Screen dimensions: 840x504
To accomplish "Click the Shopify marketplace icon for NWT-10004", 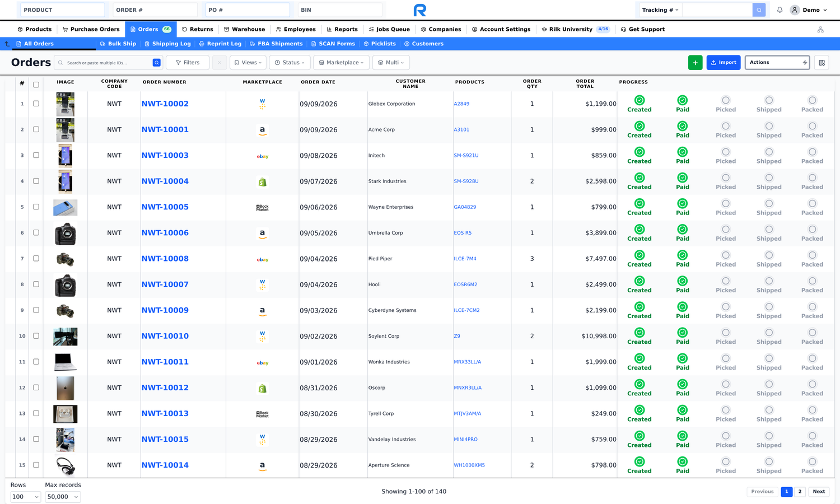I will click(262, 181).
